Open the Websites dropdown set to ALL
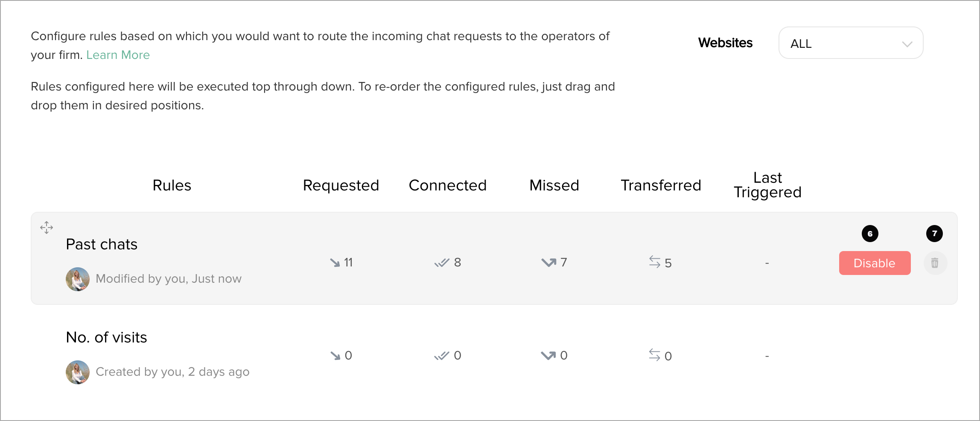Screen dimensions: 980x421 click(850, 43)
